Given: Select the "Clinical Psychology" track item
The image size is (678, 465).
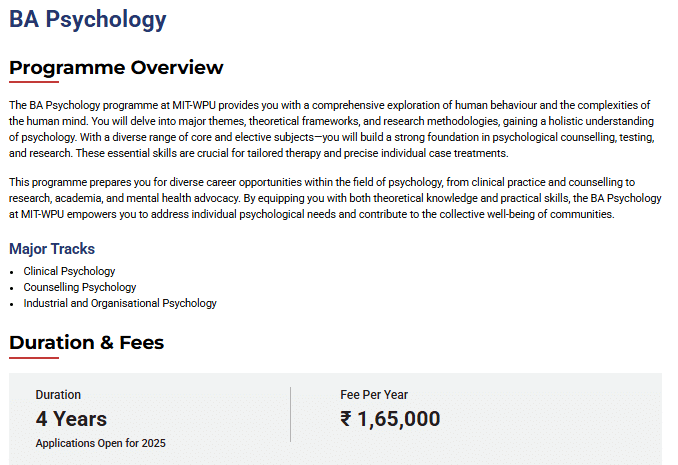Looking at the screenshot, I should [x=69, y=271].
